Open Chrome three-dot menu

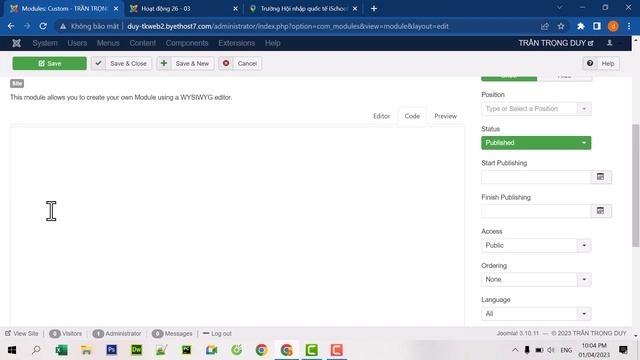click(629, 26)
